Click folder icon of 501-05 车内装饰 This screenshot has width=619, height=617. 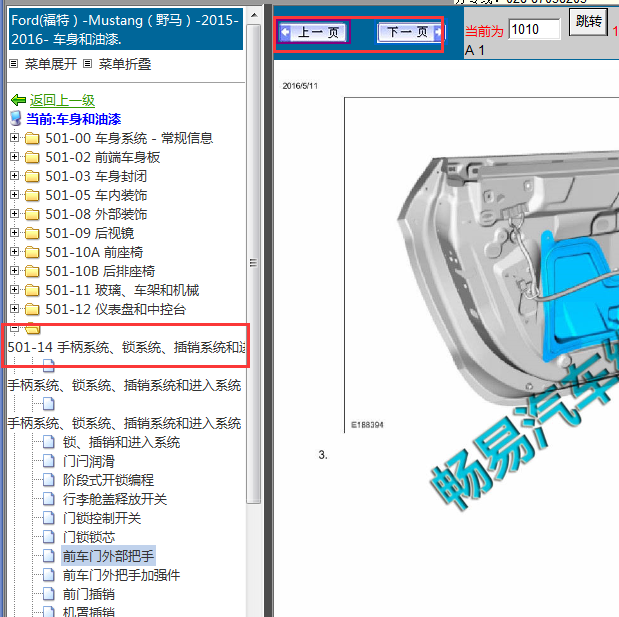tap(32, 195)
